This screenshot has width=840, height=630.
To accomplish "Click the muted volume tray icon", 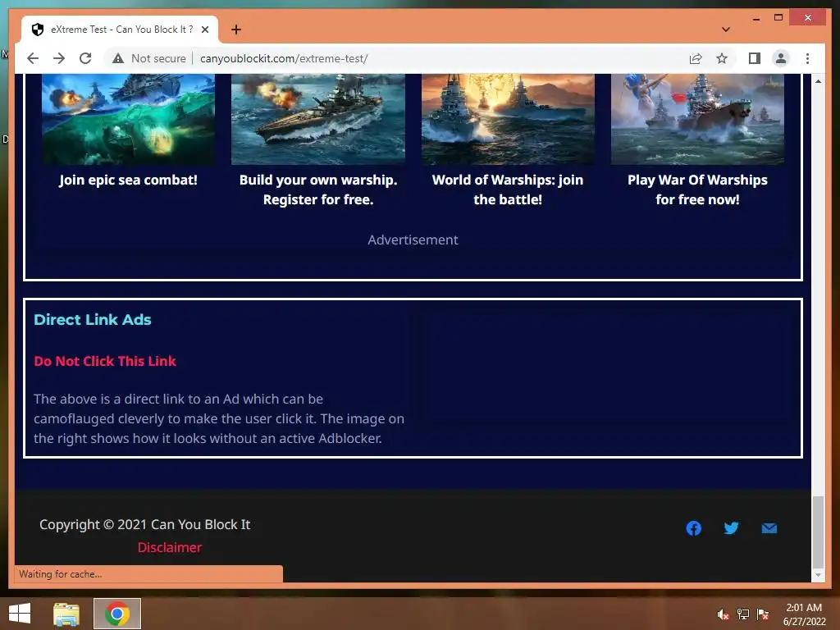I will tap(723, 614).
